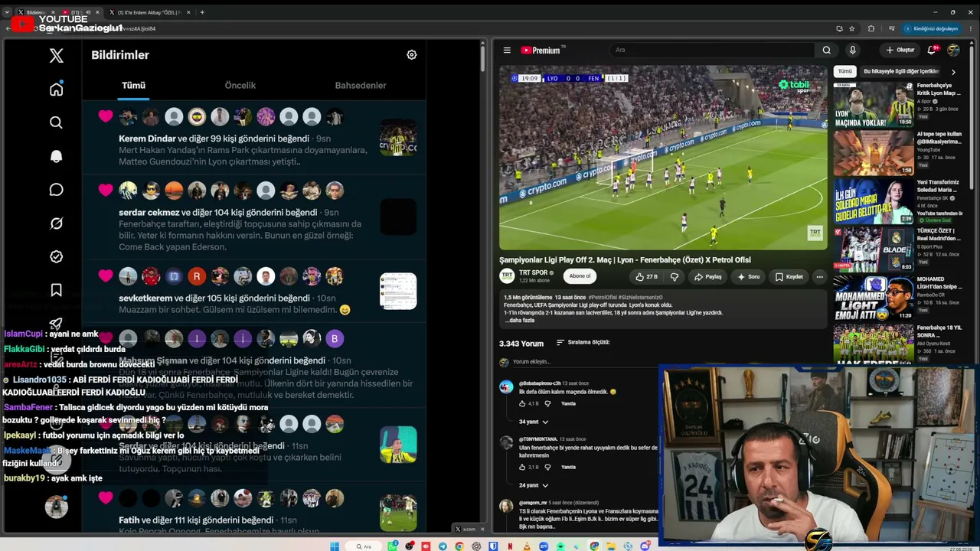
Task: Like the TRT Spor video (27 B)
Action: [646, 276]
